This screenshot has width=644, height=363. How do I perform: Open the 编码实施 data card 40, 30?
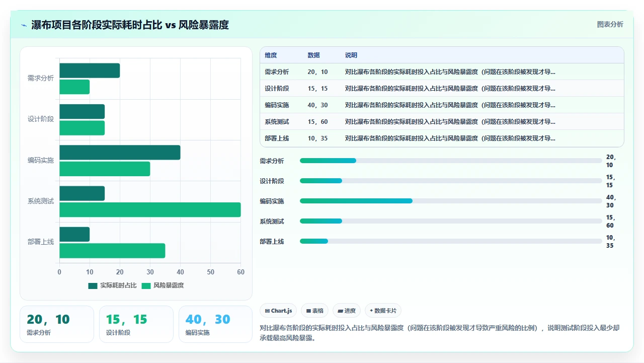coord(215,324)
